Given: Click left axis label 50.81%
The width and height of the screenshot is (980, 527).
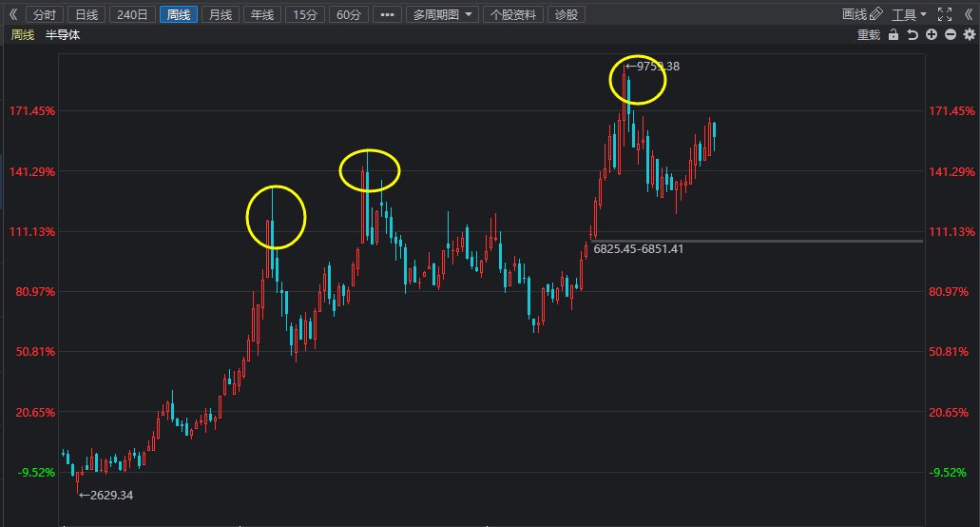Looking at the screenshot, I should [x=35, y=352].
